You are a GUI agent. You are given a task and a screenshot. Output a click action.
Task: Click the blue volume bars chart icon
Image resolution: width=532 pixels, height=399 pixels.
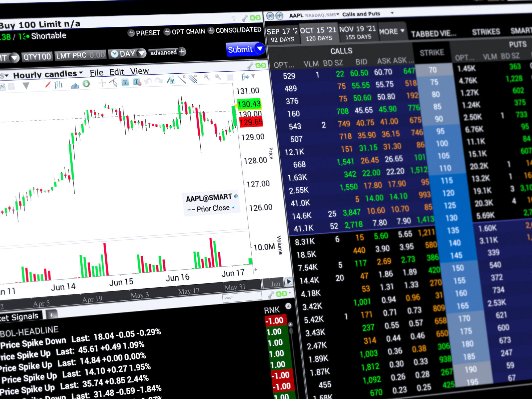point(75,85)
